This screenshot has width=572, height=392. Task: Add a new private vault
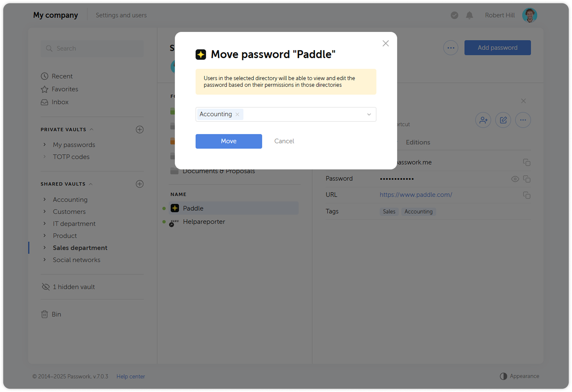pyautogui.click(x=139, y=129)
